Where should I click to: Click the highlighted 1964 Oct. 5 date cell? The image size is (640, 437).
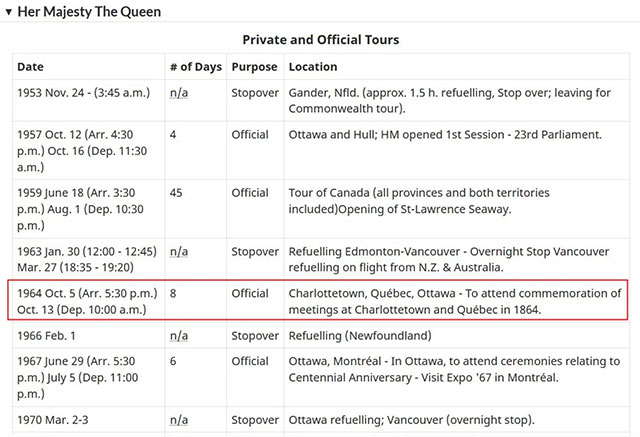point(87,301)
